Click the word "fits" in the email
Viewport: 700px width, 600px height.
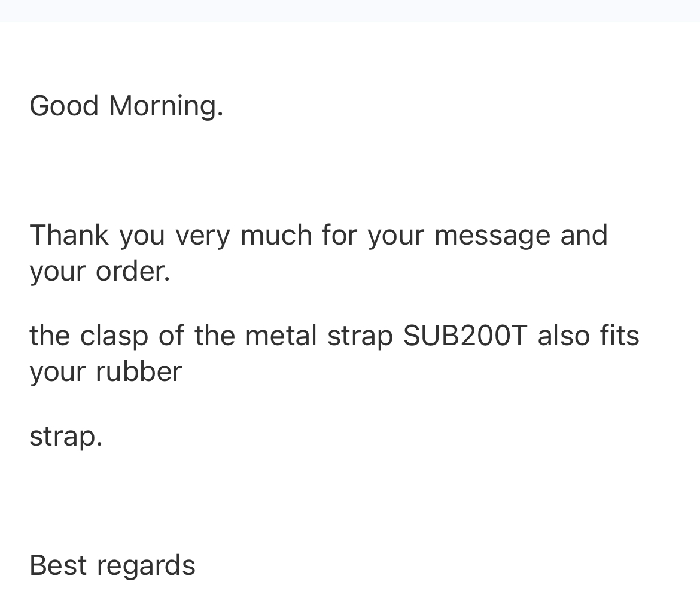619,335
